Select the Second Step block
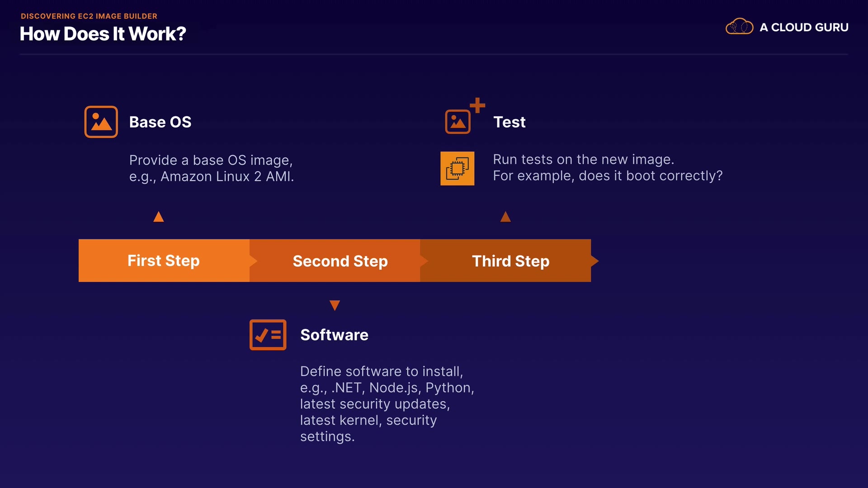 340,261
